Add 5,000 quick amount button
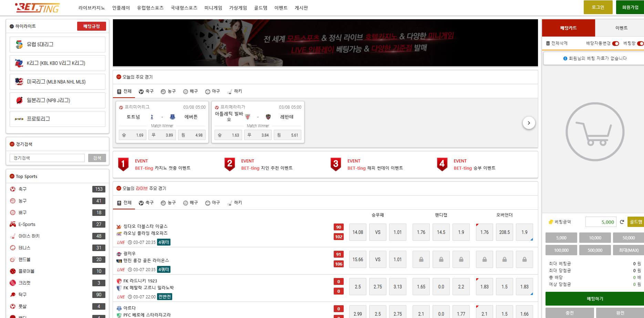 (x=561, y=238)
